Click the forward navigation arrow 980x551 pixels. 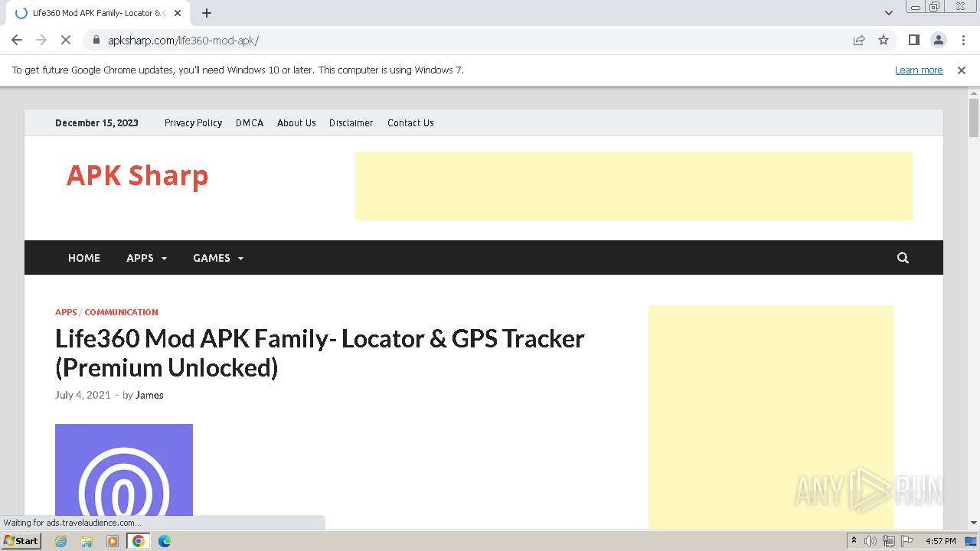41,40
